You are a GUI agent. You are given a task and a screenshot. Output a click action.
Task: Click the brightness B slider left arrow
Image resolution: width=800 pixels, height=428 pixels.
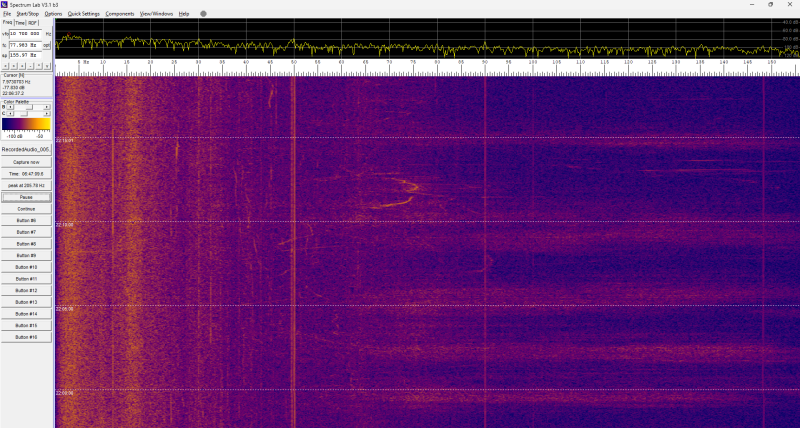tap(10, 107)
